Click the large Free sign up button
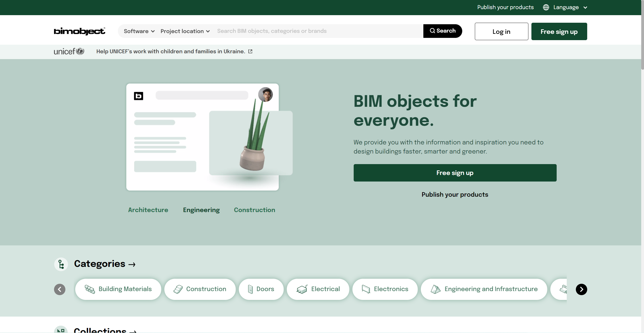This screenshot has height=333, width=644. pos(455,173)
